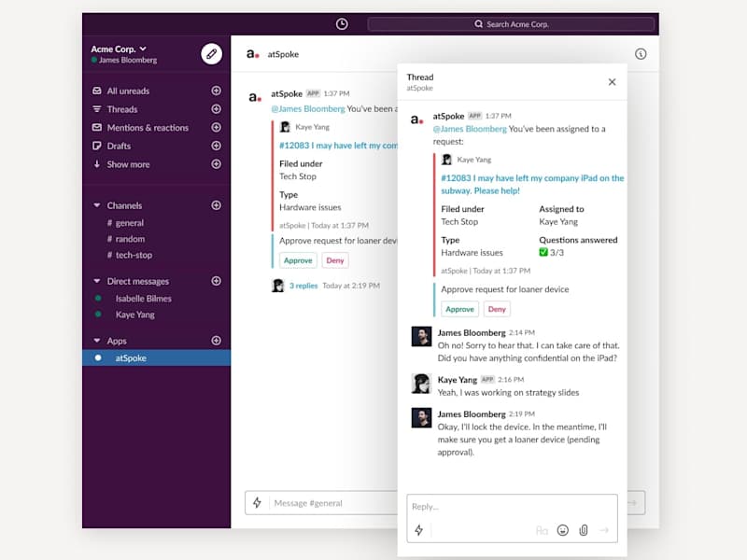Open Threads in sidebar
This screenshot has height=560, width=747.
pyautogui.click(x=122, y=109)
